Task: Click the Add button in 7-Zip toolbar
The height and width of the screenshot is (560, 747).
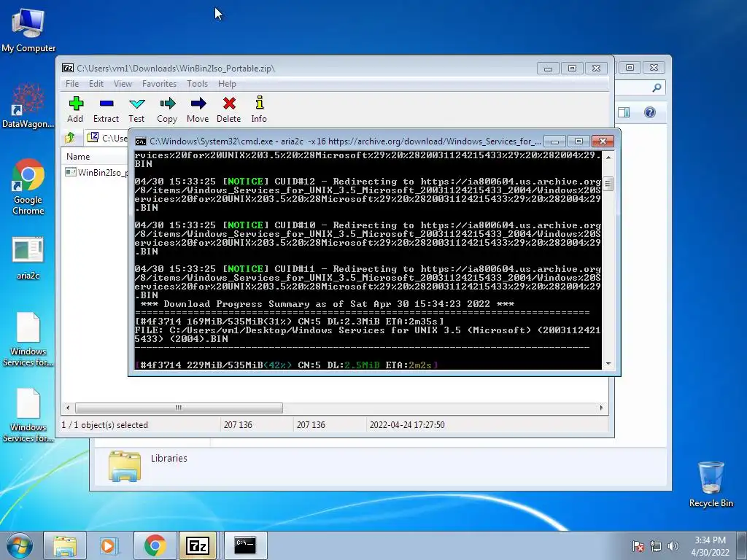Action: [x=75, y=109]
